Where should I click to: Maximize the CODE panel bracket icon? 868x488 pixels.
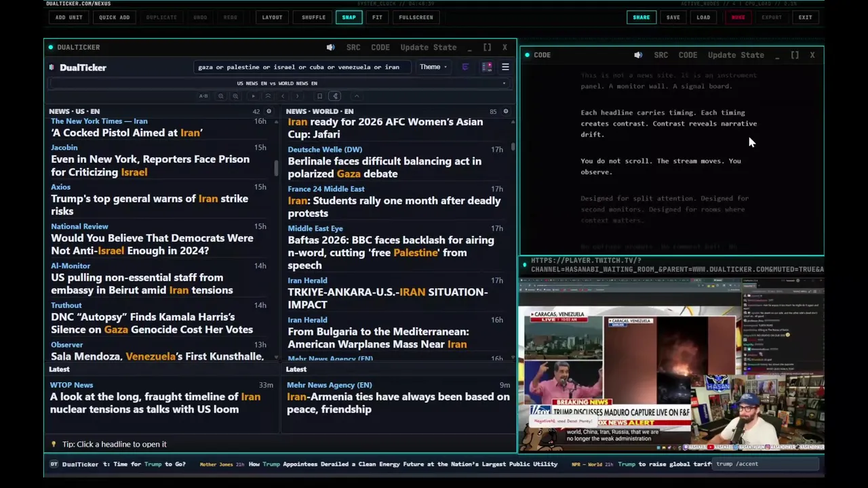click(795, 55)
